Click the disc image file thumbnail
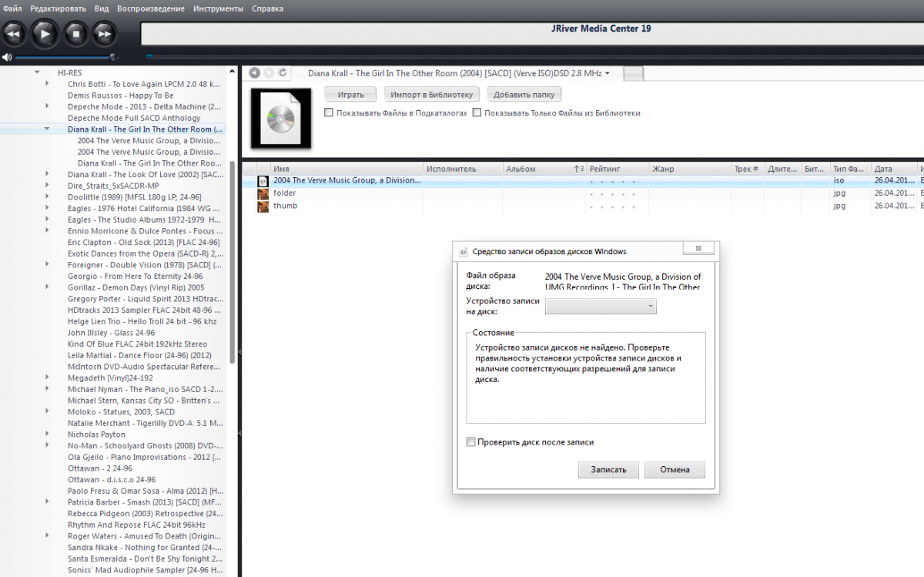The image size is (924, 577). (x=281, y=119)
